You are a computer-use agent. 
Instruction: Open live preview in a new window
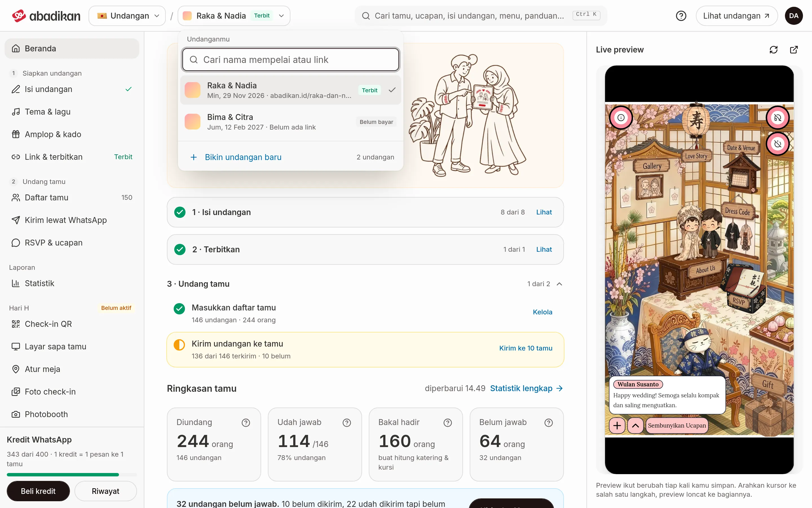794,50
